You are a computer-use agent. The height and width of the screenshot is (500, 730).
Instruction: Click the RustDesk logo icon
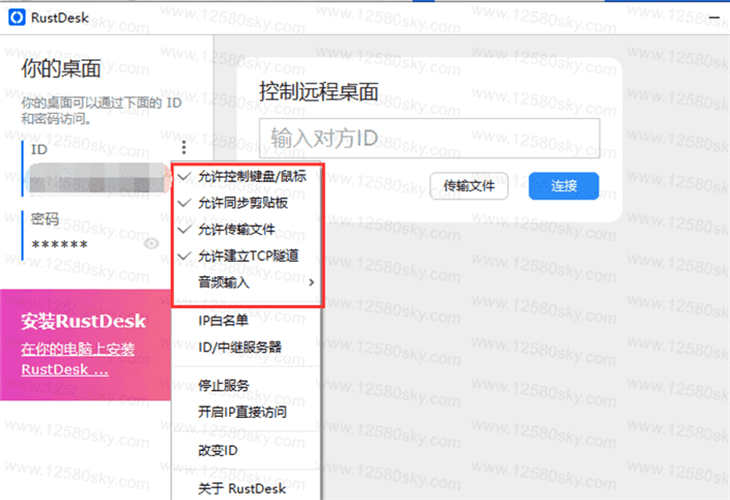pyautogui.click(x=17, y=18)
